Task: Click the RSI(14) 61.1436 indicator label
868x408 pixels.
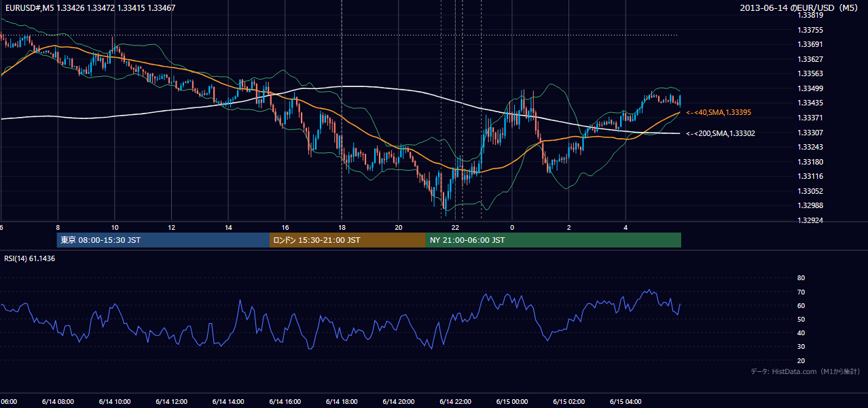Action: (30, 258)
